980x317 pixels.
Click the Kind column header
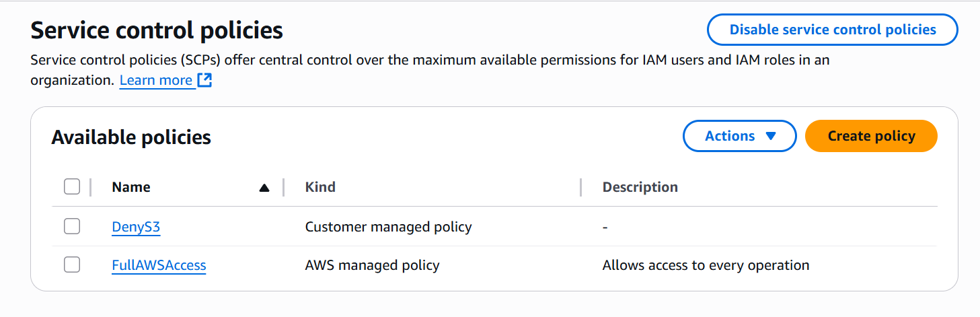click(x=320, y=187)
